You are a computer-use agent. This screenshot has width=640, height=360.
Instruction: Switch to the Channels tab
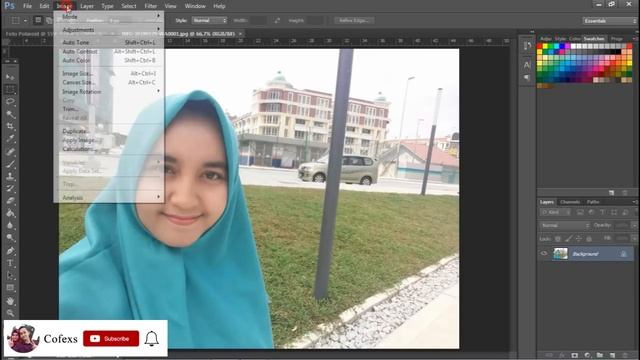click(570, 202)
